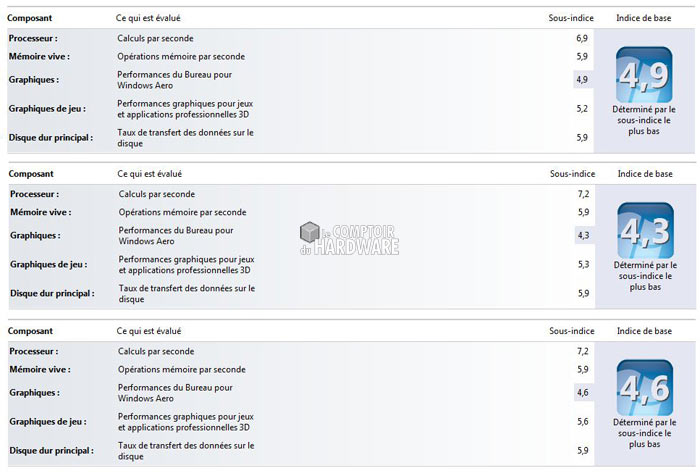Click the bottom table's Indice de base header

pos(644,331)
